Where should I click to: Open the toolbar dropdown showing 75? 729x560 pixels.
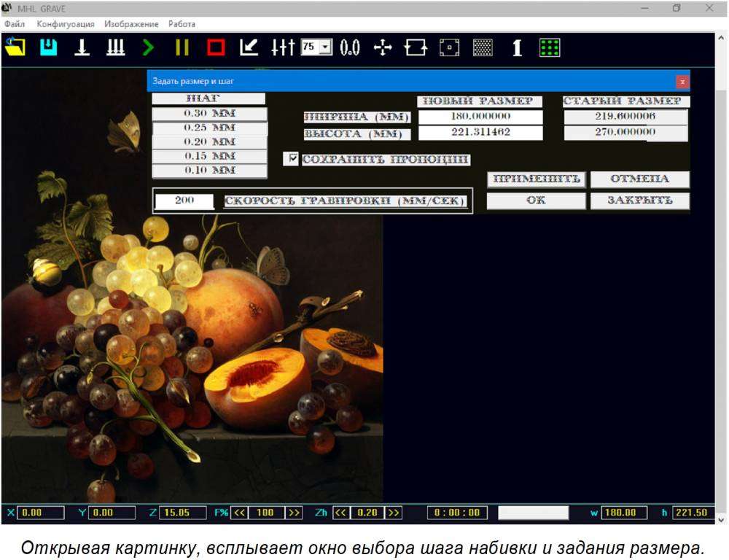[325, 47]
